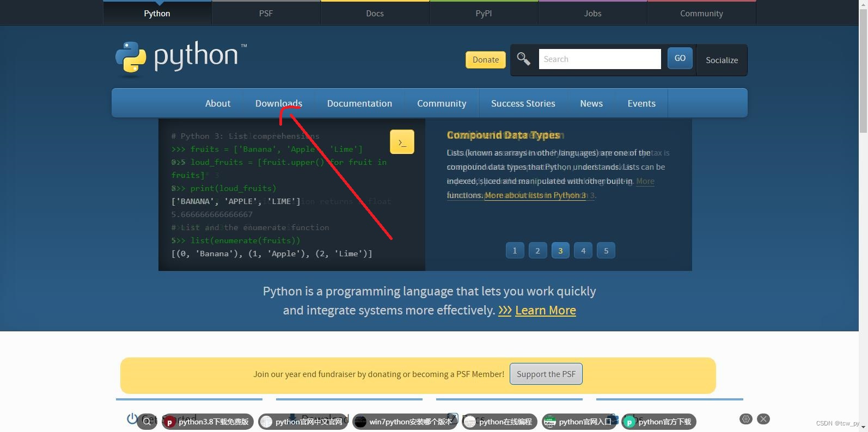This screenshot has height=432, width=868.
Task: Switch to the PyPI top tab
Action: [484, 13]
